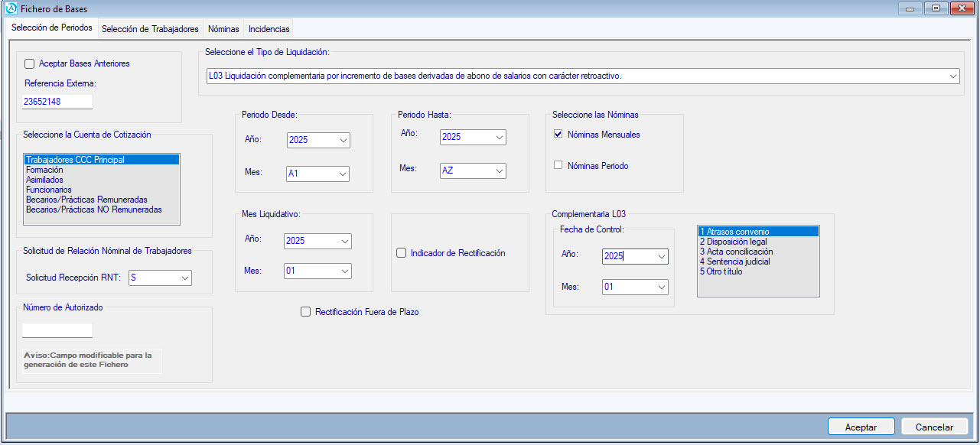Uncheck the Nóminas Mensuales checkbox

coord(558,135)
